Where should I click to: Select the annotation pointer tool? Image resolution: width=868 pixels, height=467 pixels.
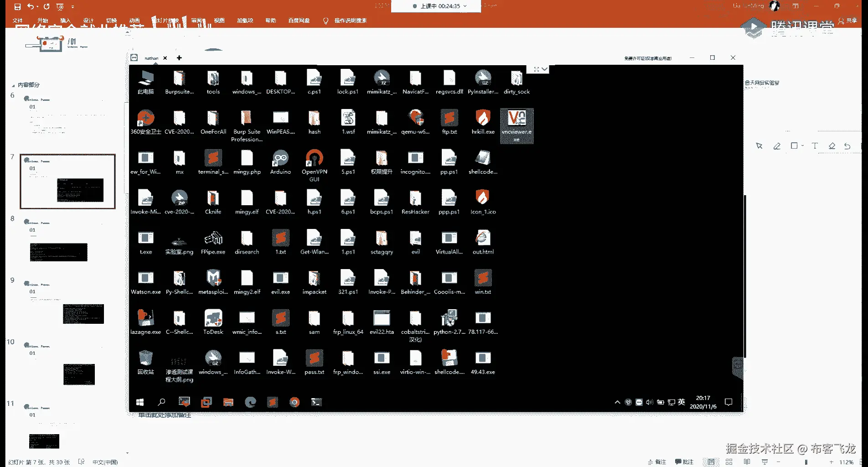coord(759,146)
